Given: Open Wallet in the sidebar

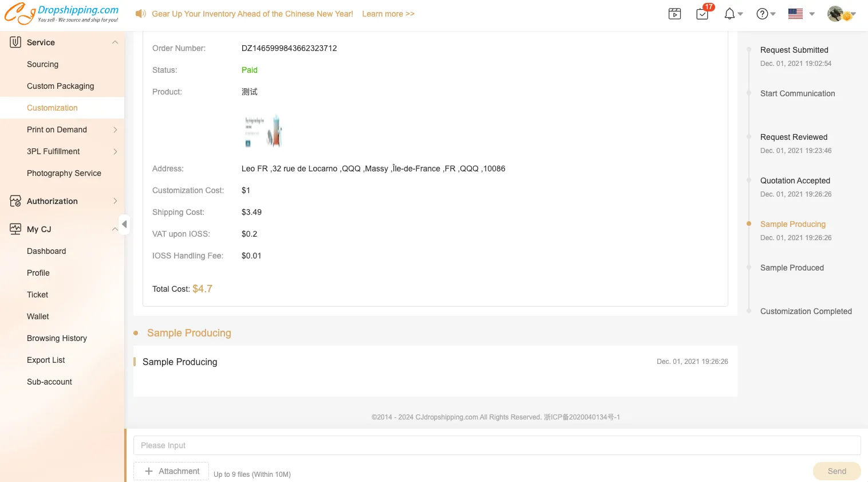Looking at the screenshot, I should [x=38, y=316].
